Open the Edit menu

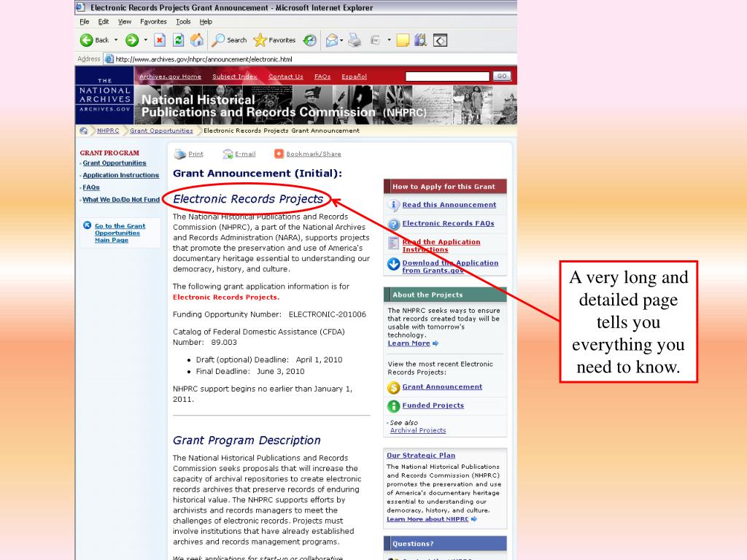pos(104,22)
